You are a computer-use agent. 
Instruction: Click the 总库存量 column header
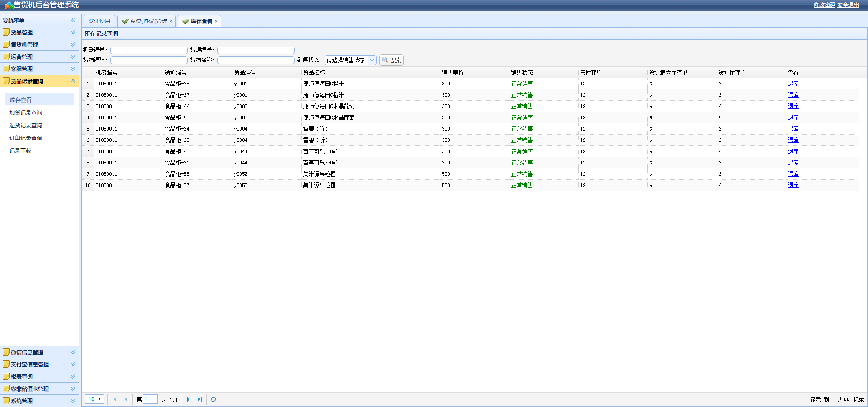tap(613, 72)
